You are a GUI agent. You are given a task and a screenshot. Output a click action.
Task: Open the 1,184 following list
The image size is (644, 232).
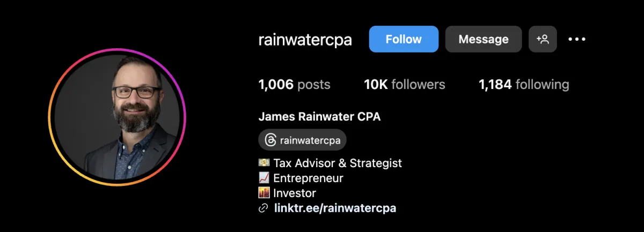pos(524,85)
